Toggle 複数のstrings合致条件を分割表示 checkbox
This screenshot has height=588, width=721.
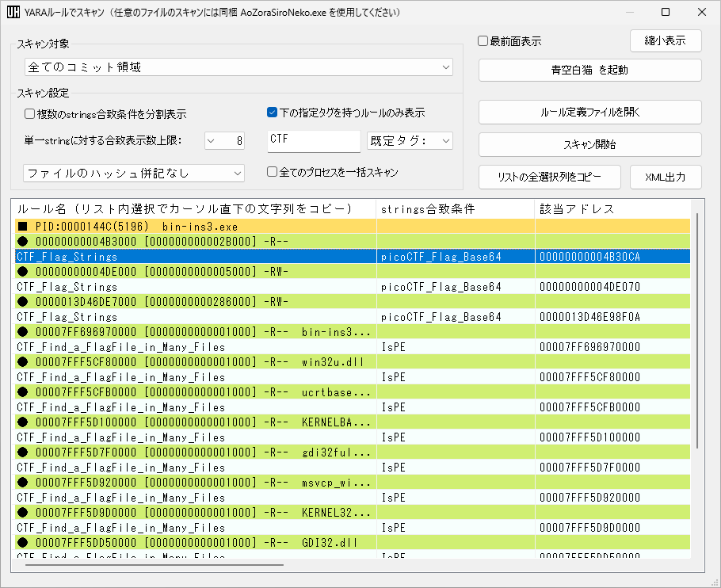click(x=30, y=114)
